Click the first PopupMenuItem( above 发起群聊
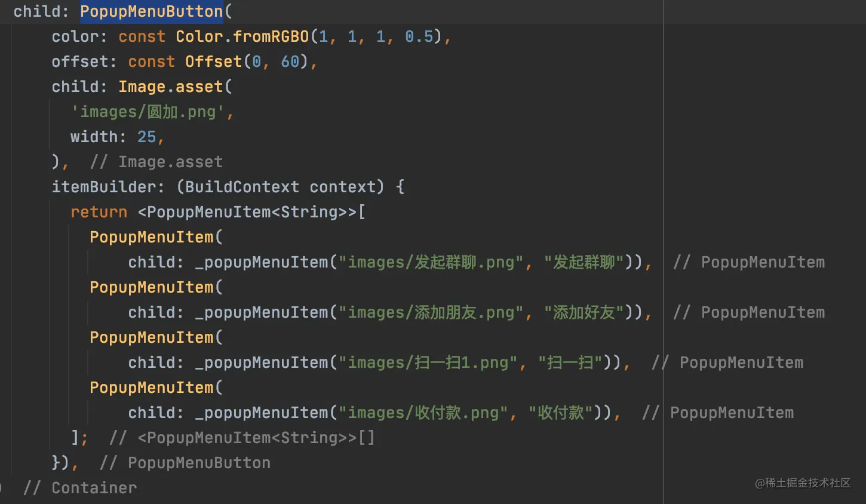The width and height of the screenshot is (866, 504). pyautogui.click(x=156, y=237)
